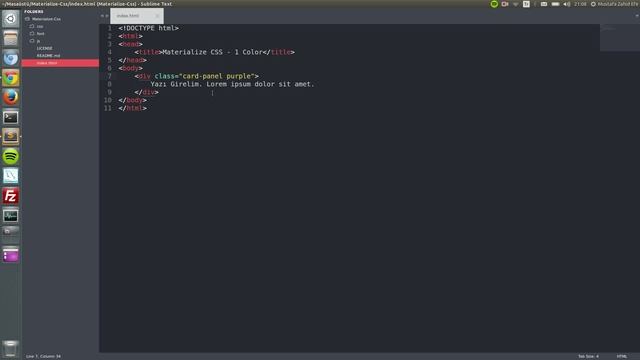640x360 pixels.
Task: Close the index.html tab
Action: (157, 16)
